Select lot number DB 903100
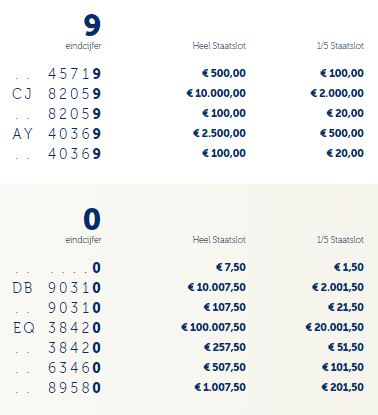The width and height of the screenshot is (378, 415). [x=56, y=288]
